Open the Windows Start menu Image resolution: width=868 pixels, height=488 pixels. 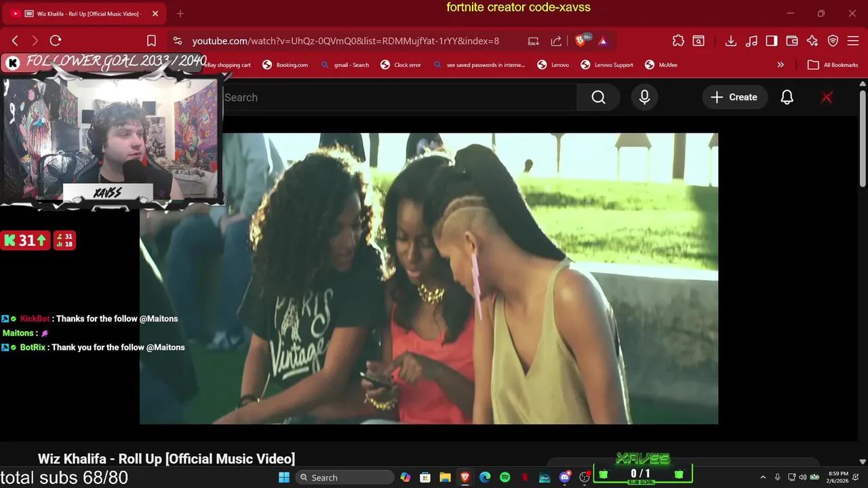(x=284, y=478)
